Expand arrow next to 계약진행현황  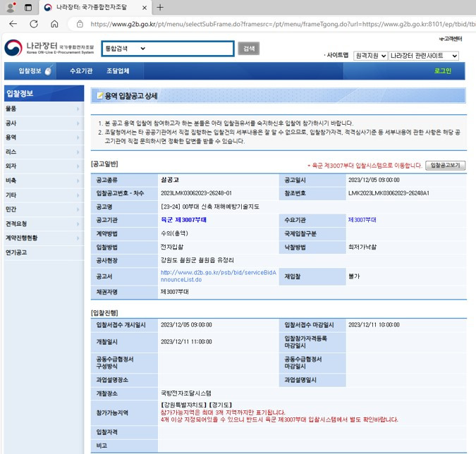[x=78, y=238]
